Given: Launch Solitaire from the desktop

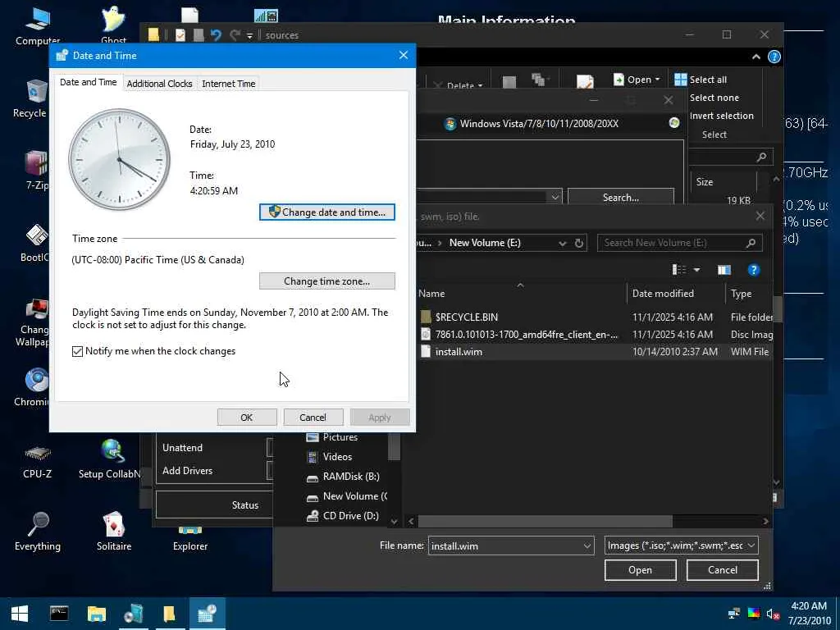Looking at the screenshot, I should [113, 532].
